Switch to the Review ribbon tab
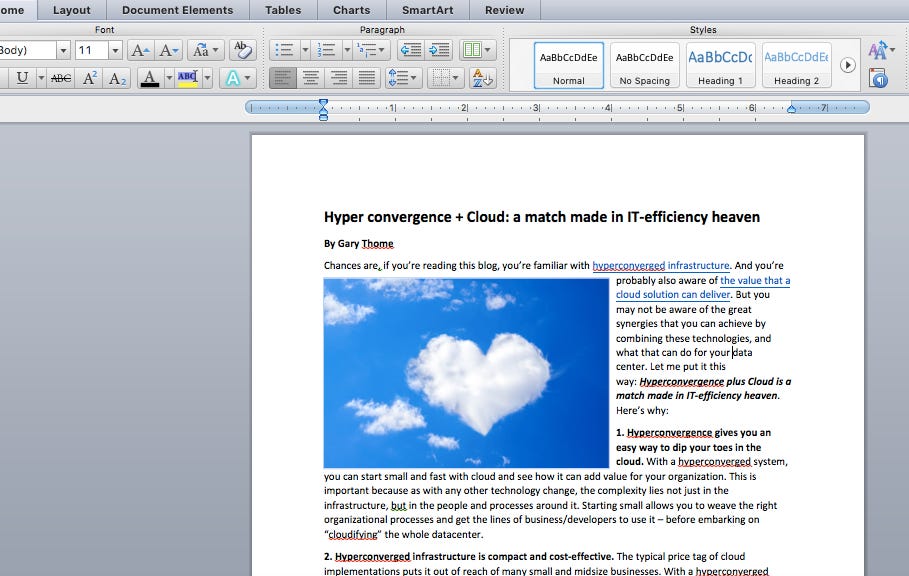 click(x=505, y=10)
